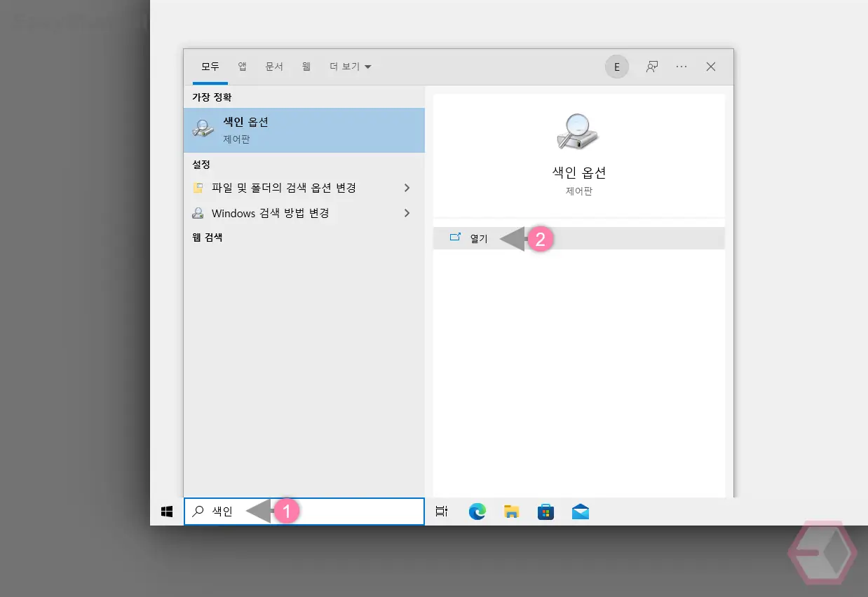Click the large 색인 옵션 icon in the preview pane
This screenshot has height=597, width=868.
(x=578, y=131)
